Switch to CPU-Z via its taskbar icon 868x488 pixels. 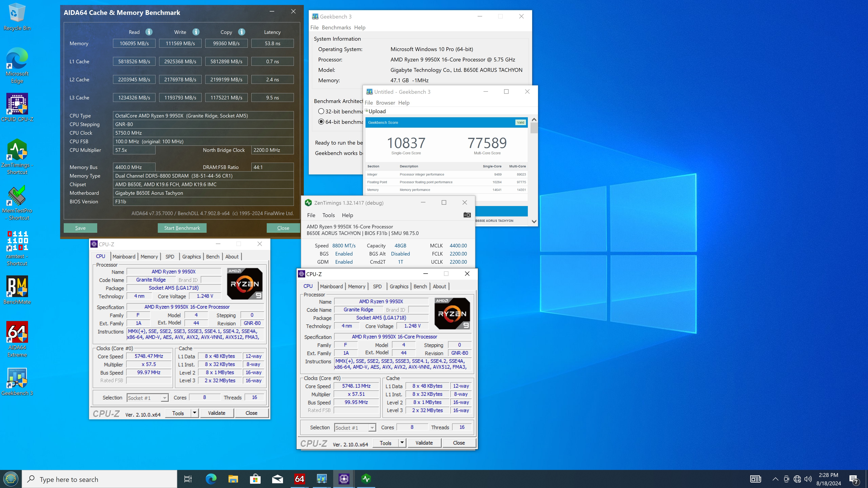coord(344,479)
